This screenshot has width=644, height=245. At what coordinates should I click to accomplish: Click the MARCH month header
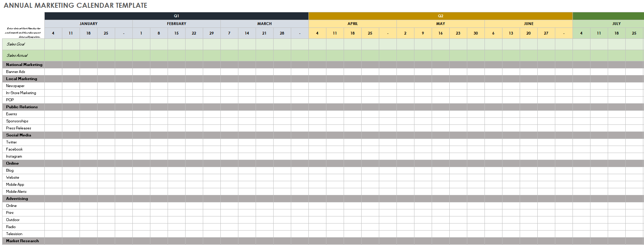264,24
